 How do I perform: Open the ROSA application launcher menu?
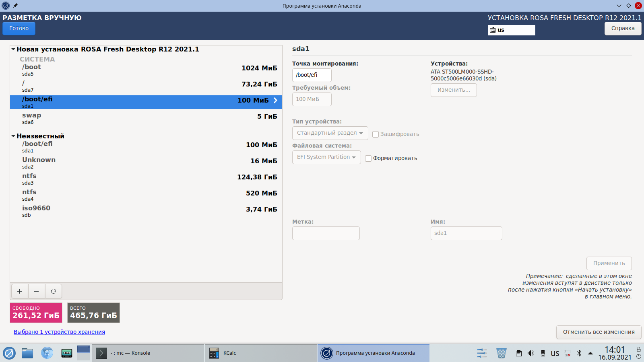click(x=9, y=353)
